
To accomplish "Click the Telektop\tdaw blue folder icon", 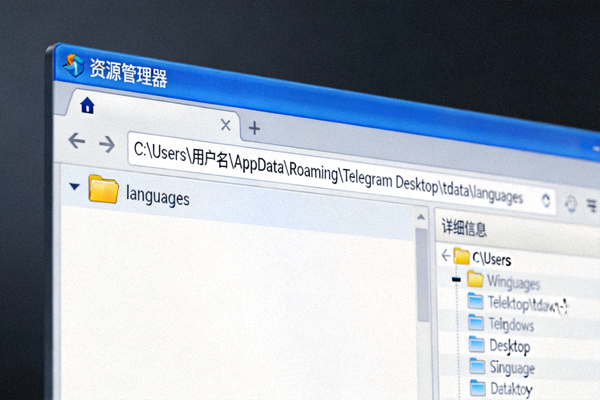I will pyautogui.click(x=475, y=301).
